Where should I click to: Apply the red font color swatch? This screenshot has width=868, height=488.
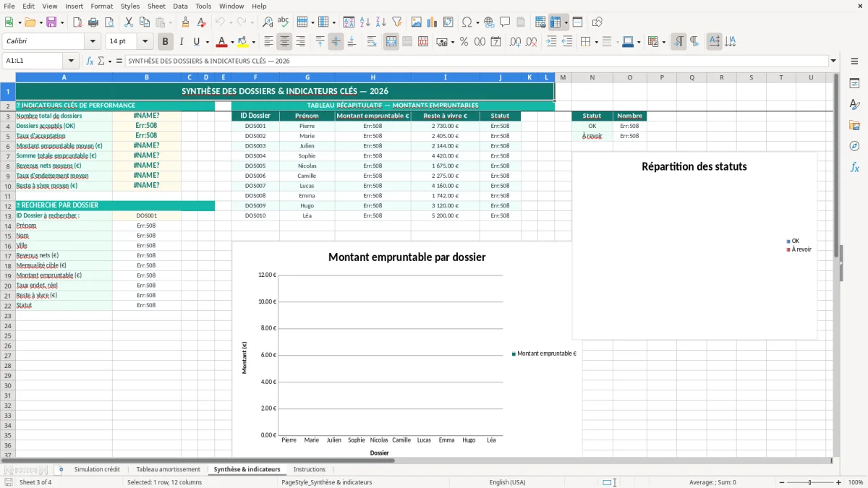pyautogui.click(x=222, y=42)
